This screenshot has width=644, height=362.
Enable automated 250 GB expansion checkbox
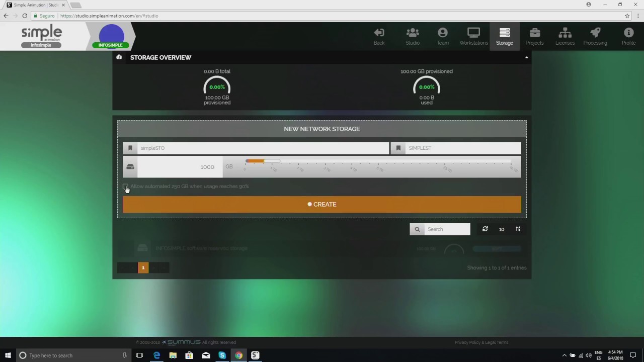click(126, 187)
